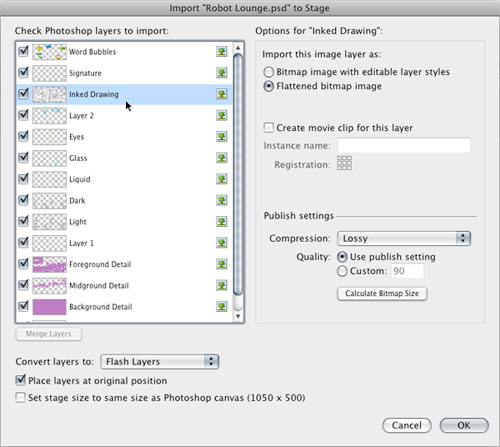Uncheck the Layer 1 checkbox
Viewport: 500px width, 447px height.
coord(23,242)
